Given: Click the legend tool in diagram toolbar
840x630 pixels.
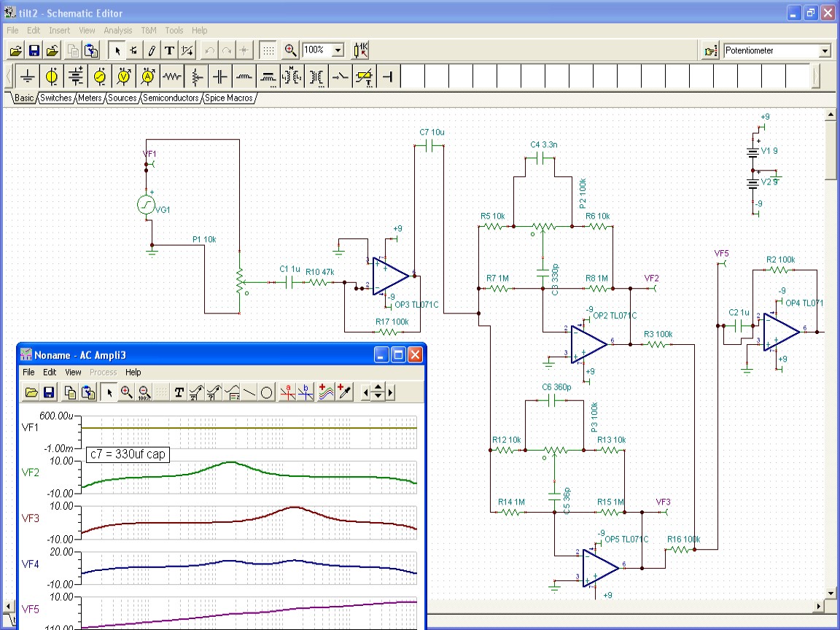Looking at the screenshot, I should pos(232,393).
